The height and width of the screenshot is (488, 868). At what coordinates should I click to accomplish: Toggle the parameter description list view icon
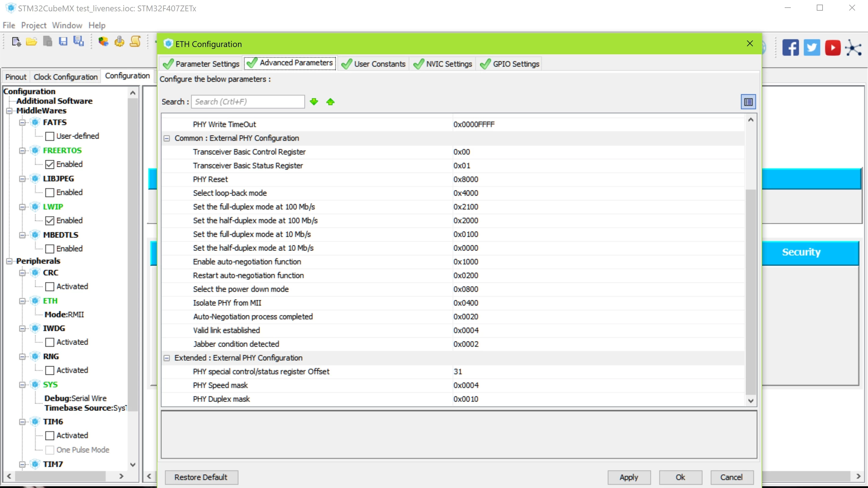tap(748, 102)
